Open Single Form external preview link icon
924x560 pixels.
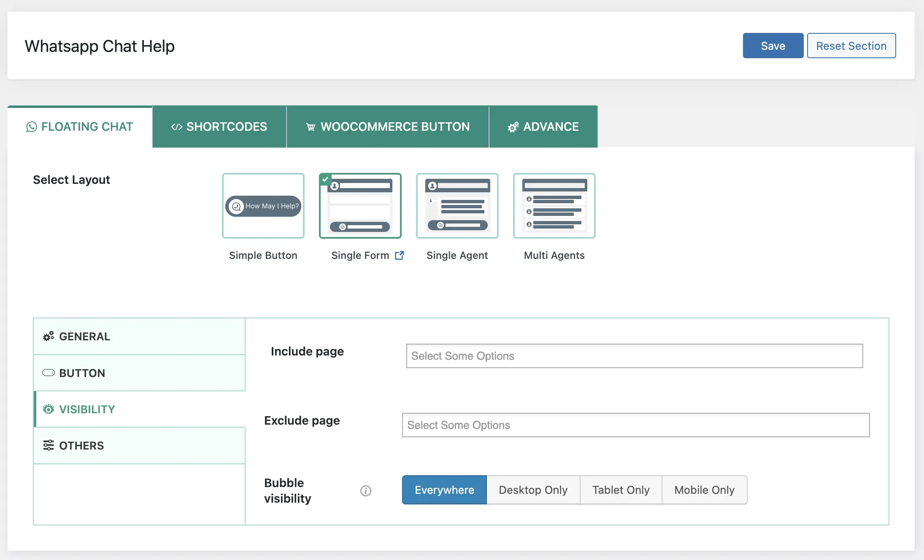point(399,256)
